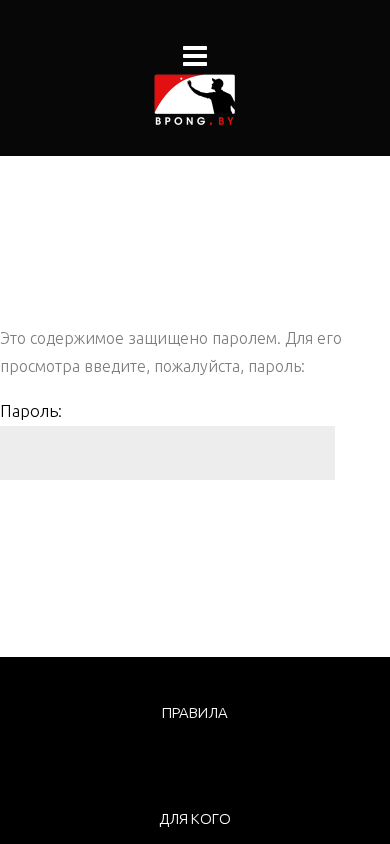390x844 pixels.
Task: Click the bottom bar of the hamburger icon
Action: (x=195, y=64)
